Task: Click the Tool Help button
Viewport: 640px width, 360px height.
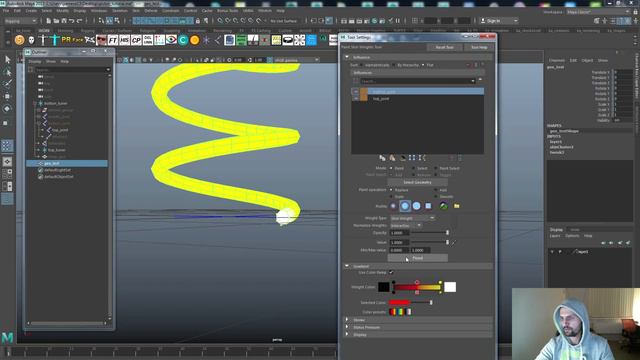Action: 479,47
